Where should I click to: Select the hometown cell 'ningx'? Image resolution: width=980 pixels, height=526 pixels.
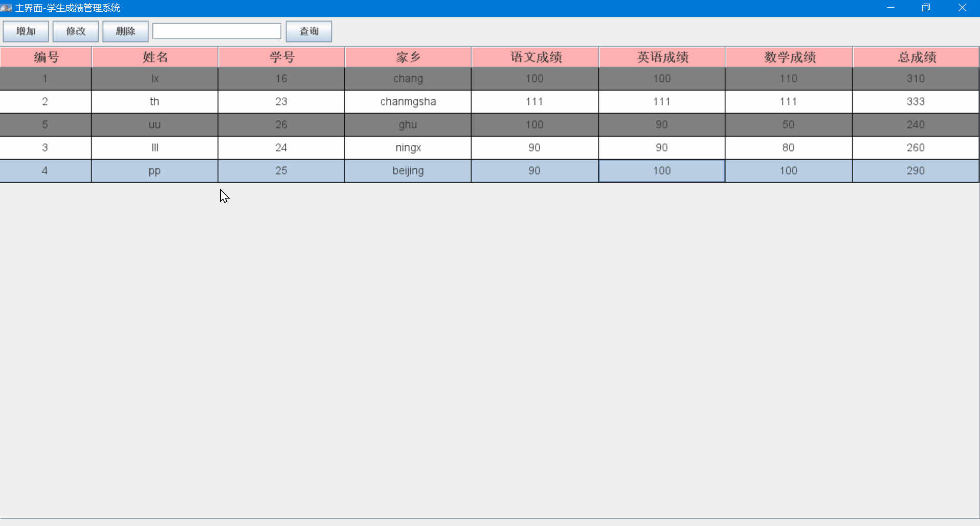coord(408,148)
